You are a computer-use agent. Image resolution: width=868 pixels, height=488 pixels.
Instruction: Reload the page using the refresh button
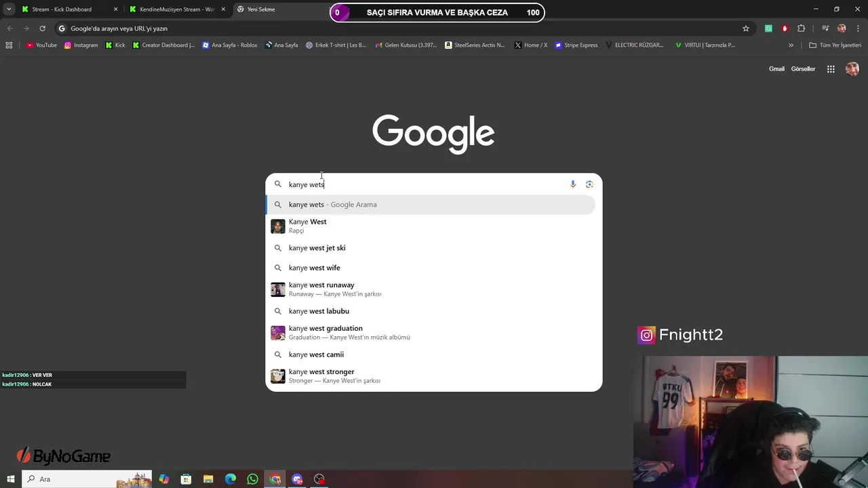pos(42,28)
